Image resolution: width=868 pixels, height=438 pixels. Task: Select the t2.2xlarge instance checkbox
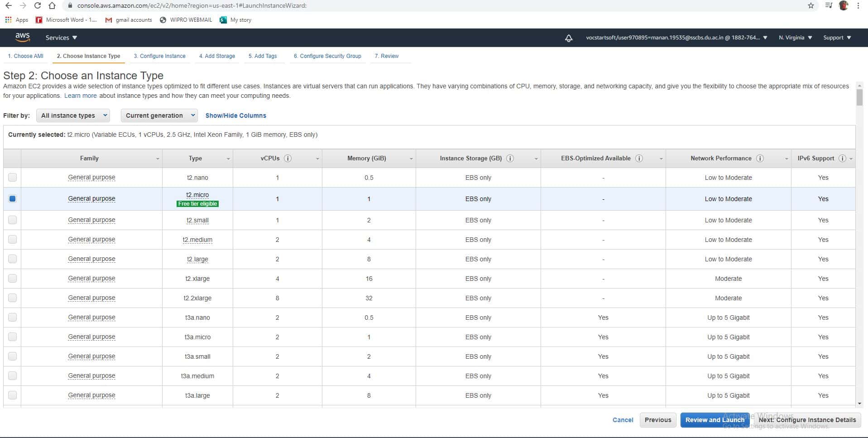12,298
